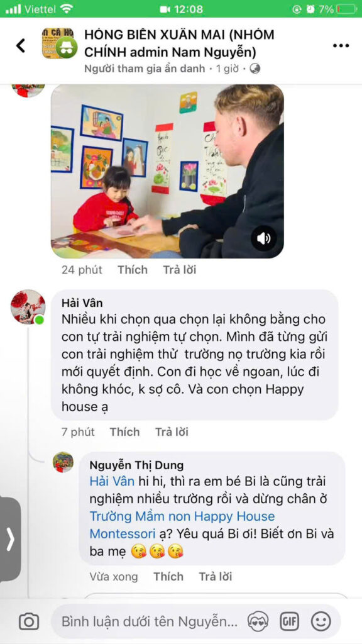Like the video comment posted 24 phút ago

click(132, 270)
